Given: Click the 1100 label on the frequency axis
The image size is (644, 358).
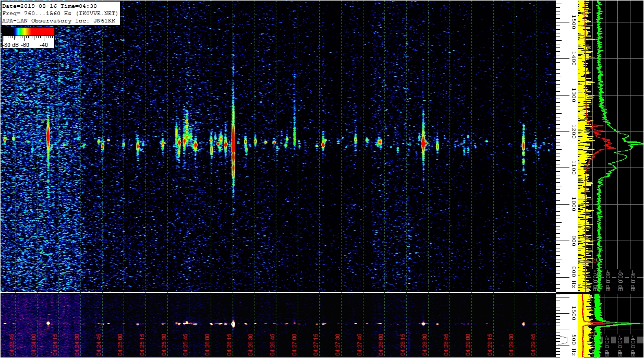Looking at the screenshot, I should [573, 168].
